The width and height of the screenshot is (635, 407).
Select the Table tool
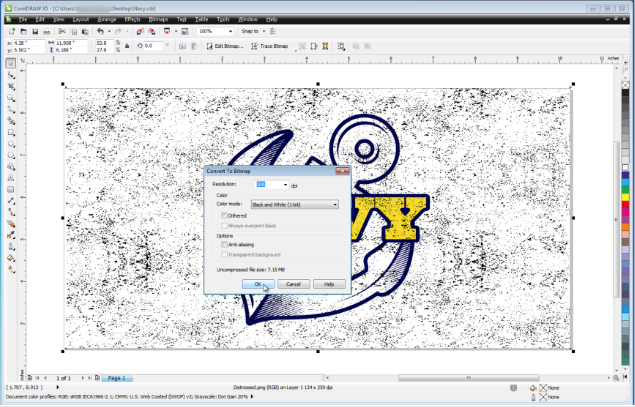pyautogui.click(x=11, y=190)
